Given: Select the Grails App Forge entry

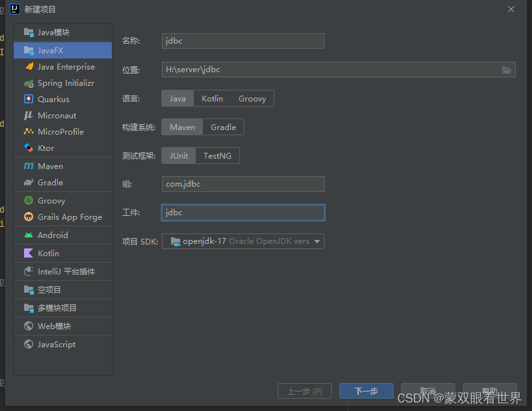Looking at the screenshot, I should [63, 217].
